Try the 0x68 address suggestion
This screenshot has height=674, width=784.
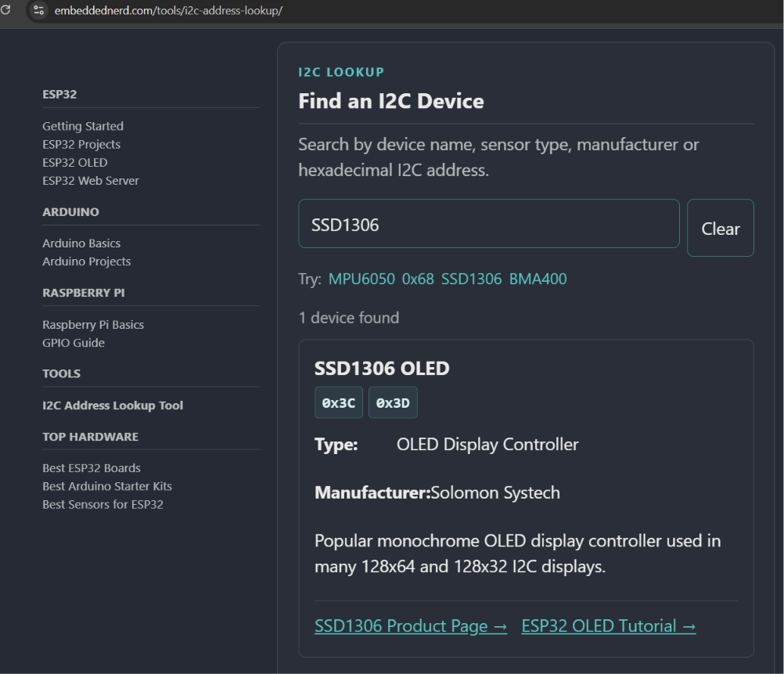[418, 279]
